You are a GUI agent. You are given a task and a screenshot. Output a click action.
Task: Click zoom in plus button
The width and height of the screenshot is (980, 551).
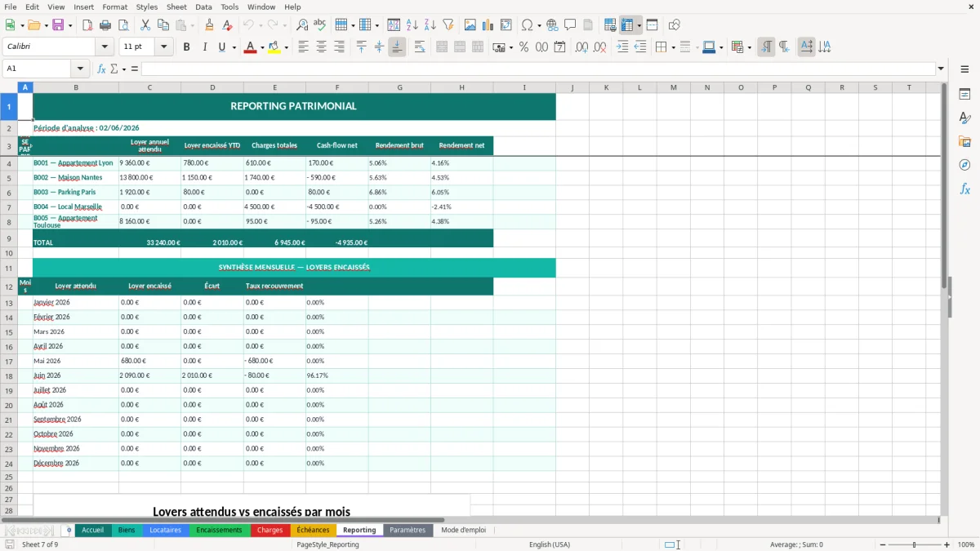pos(947,544)
